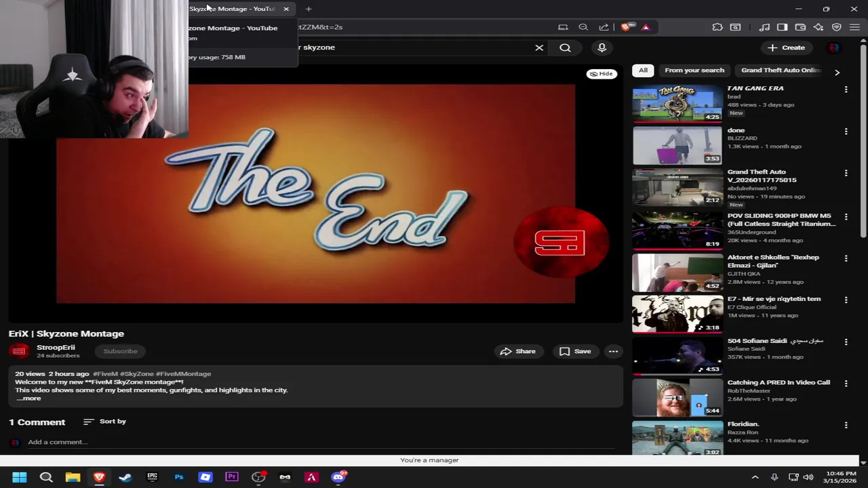Click the Subscribe button
This screenshot has width=868, height=488.
click(x=121, y=351)
